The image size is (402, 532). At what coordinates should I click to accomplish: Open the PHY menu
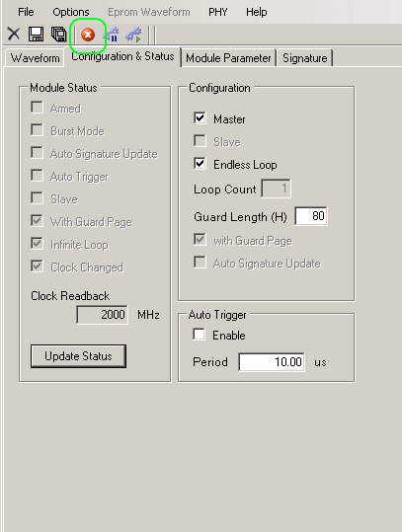point(218,12)
